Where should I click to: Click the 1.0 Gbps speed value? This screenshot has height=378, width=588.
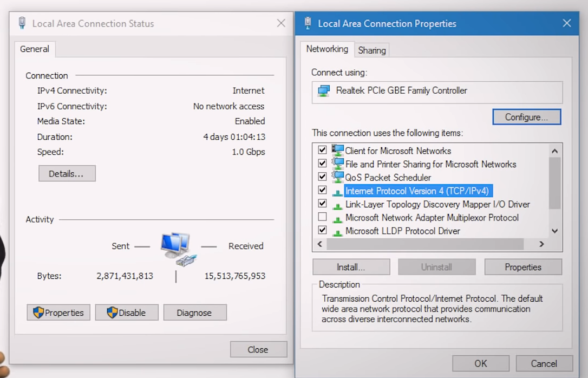249,152
